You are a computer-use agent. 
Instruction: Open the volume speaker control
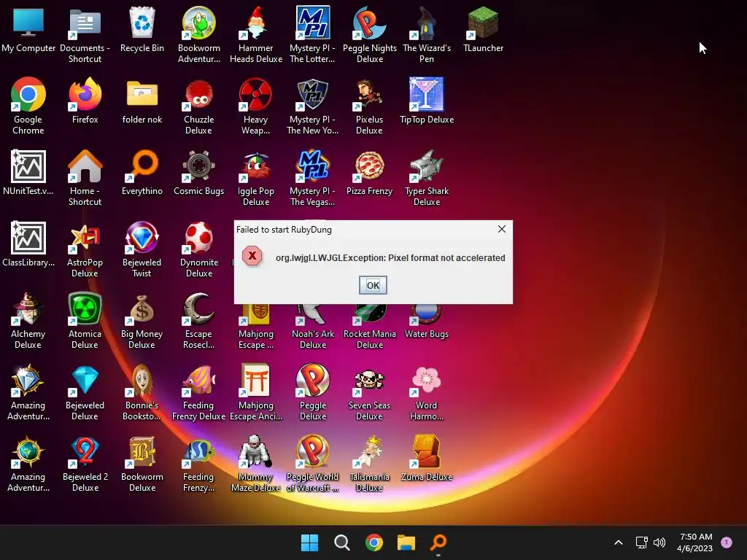coord(659,542)
